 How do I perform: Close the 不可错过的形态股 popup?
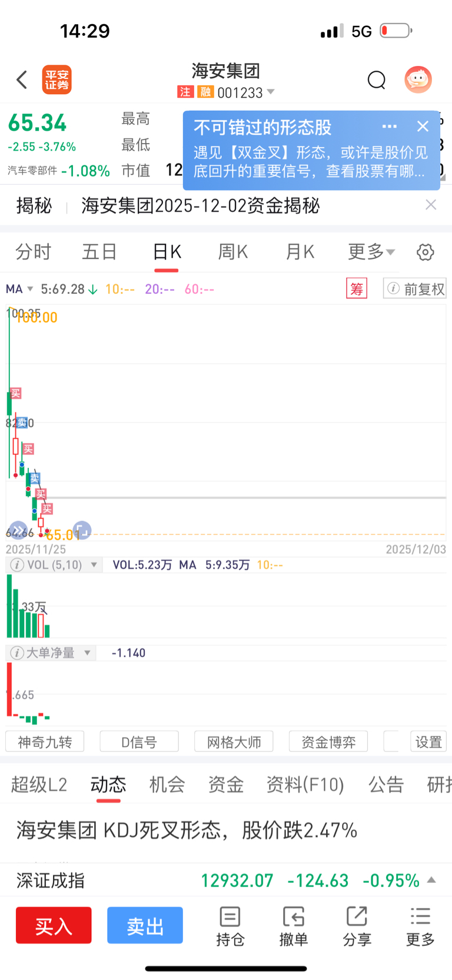coord(423,126)
